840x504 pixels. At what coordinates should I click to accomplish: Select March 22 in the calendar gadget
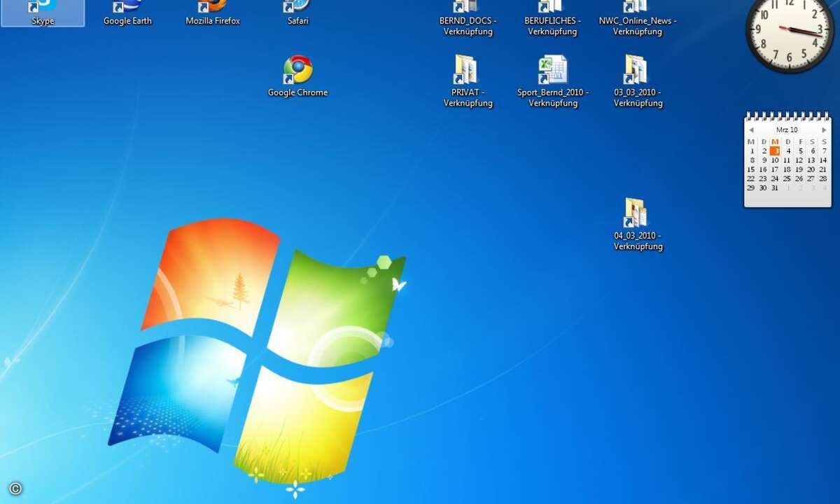(x=751, y=178)
